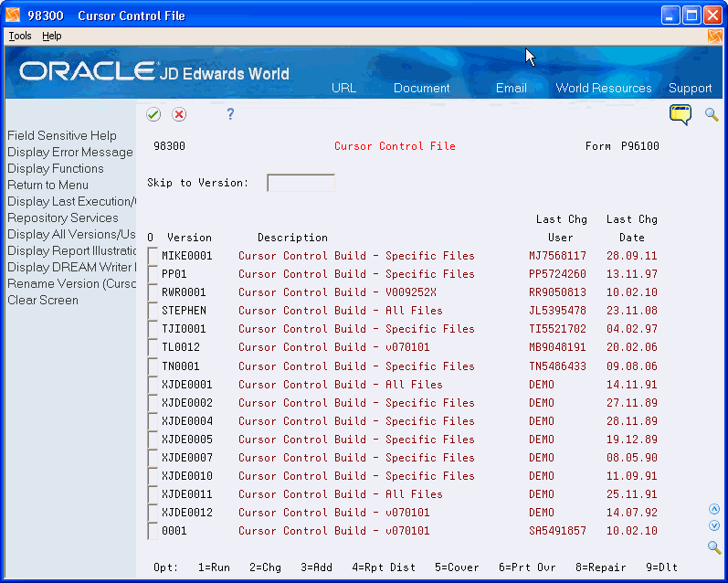Click date 28.09.11
This screenshot has height=583, width=728.
click(632, 256)
